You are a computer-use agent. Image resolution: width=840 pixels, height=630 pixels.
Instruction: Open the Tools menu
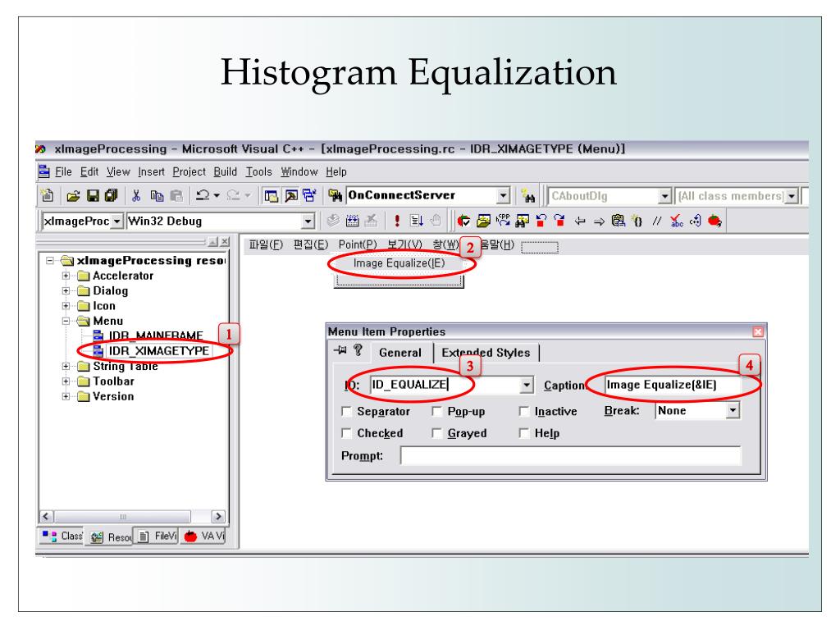(x=258, y=172)
